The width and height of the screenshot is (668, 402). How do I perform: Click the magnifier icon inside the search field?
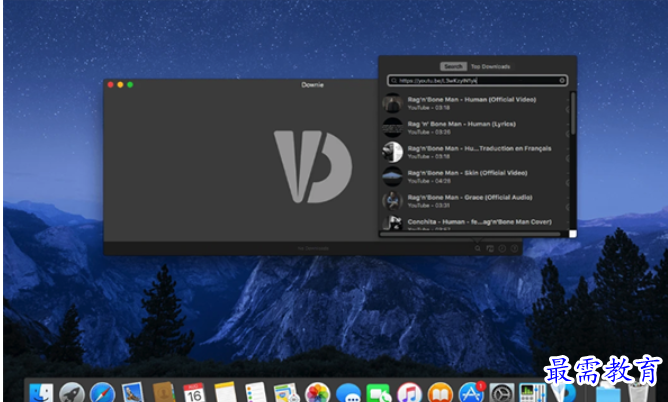[394, 80]
